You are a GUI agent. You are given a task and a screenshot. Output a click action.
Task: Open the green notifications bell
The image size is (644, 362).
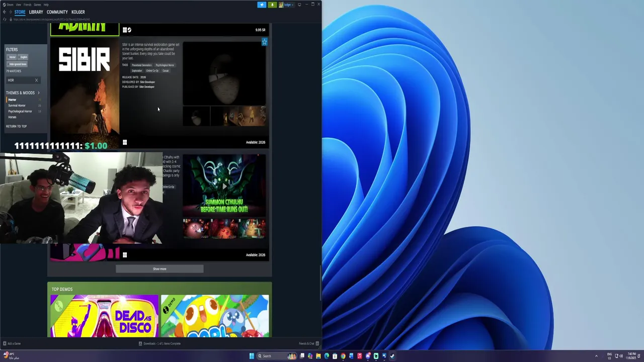[x=272, y=5]
